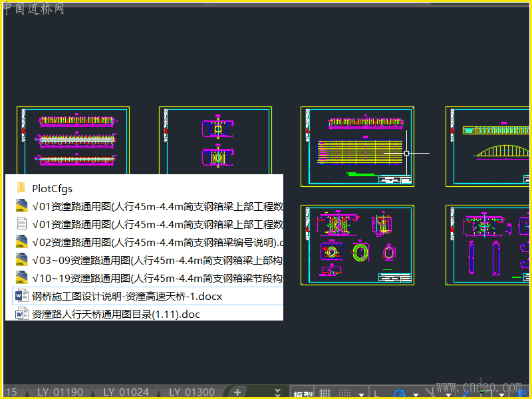Toggle ortho mode L icon
532x399 pixels.
click(377, 394)
